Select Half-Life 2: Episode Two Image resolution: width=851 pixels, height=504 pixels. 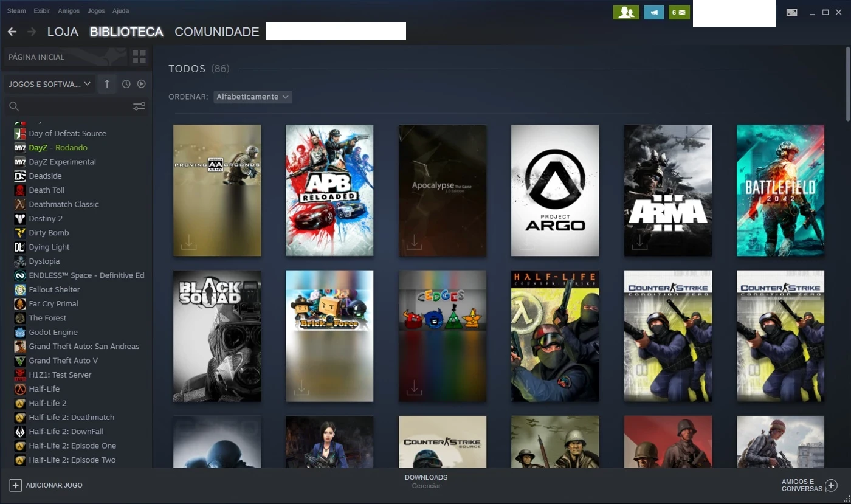click(x=72, y=460)
